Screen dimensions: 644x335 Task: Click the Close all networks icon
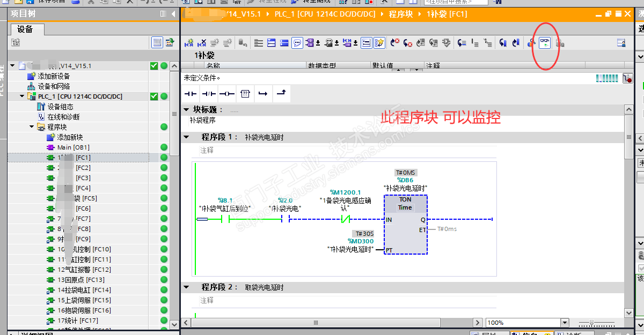(x=284, y=43)
